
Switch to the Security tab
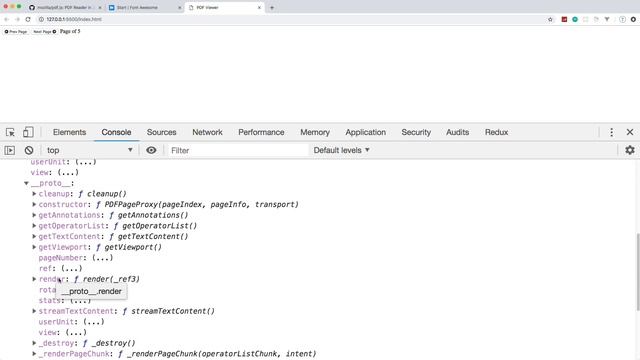point(416,132)
